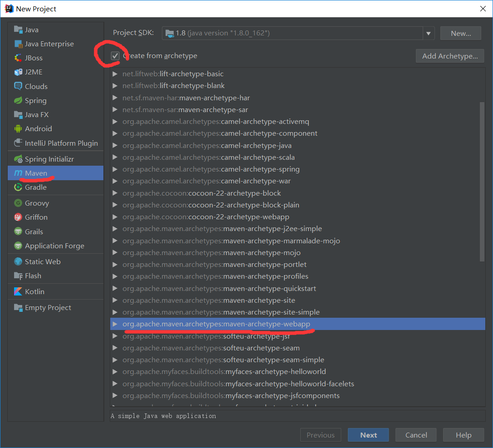Viewport: 493px width, 448px height.
Task: Expand maven-archetype-har node
Action: tap(115, 98)
